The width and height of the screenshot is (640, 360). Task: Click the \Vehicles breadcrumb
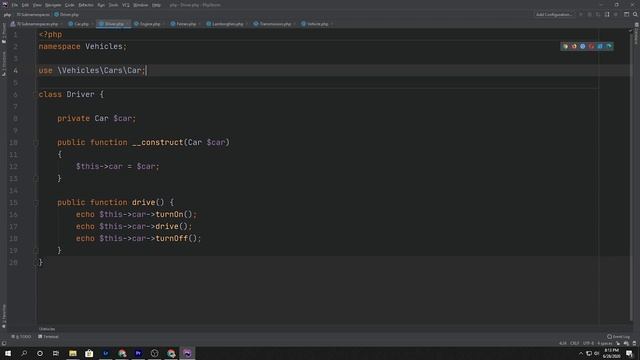click(x=47, y=329)
